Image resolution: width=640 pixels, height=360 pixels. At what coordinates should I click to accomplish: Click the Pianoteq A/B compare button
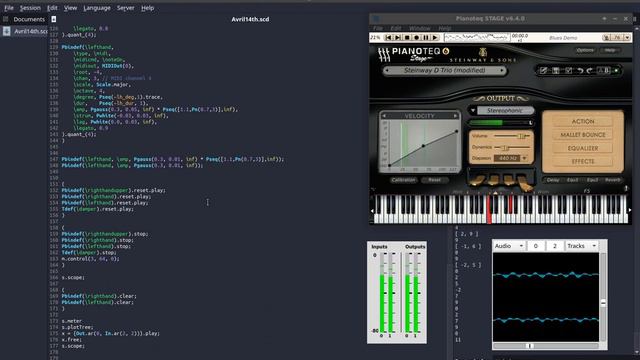point(603,71)
